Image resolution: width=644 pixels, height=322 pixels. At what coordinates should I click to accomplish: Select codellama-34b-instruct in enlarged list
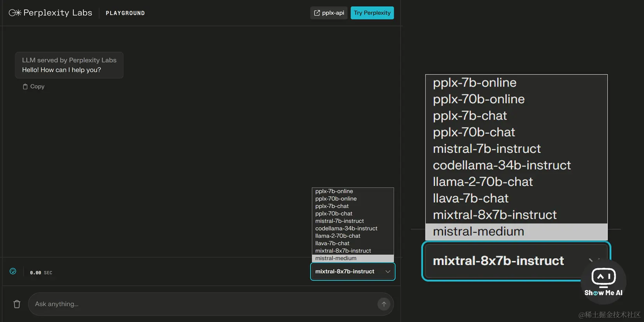point(516,165)
